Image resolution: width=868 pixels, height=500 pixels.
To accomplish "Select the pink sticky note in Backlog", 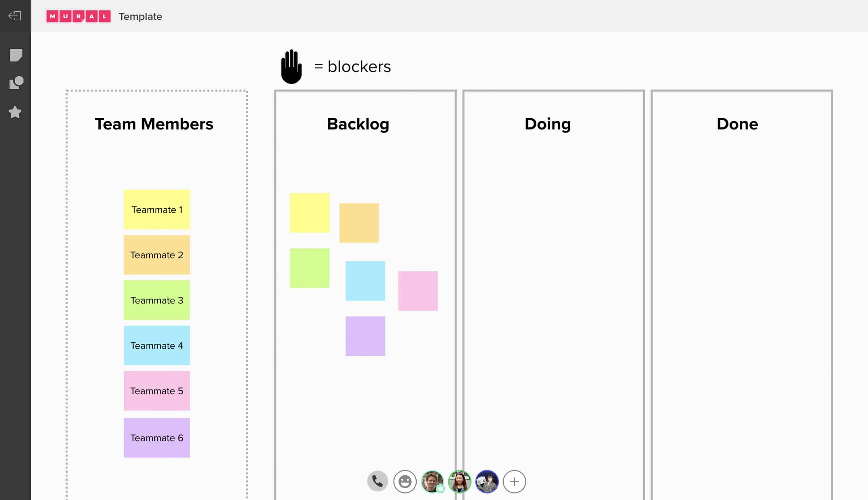I will tap(418, 290).
